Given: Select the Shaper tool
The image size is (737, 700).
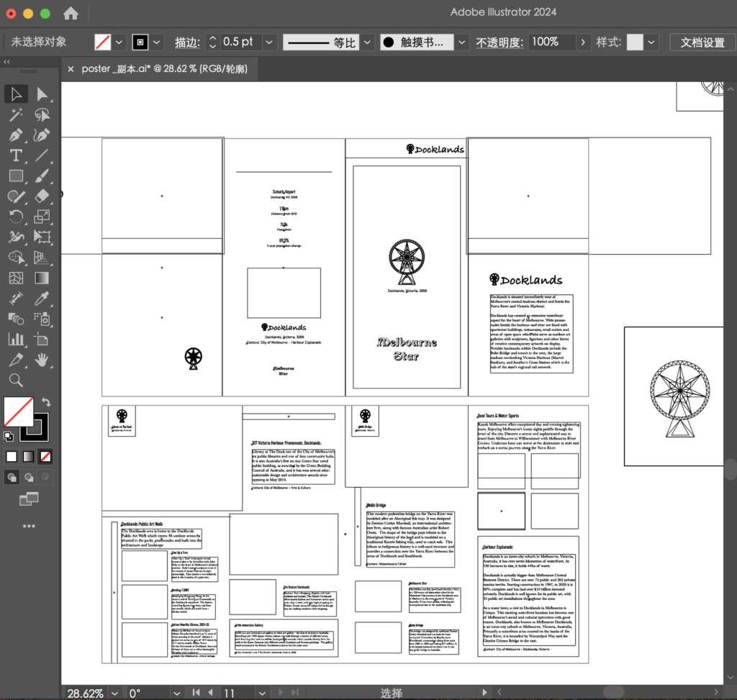Looking at the screenshot, I should (16, 196).
